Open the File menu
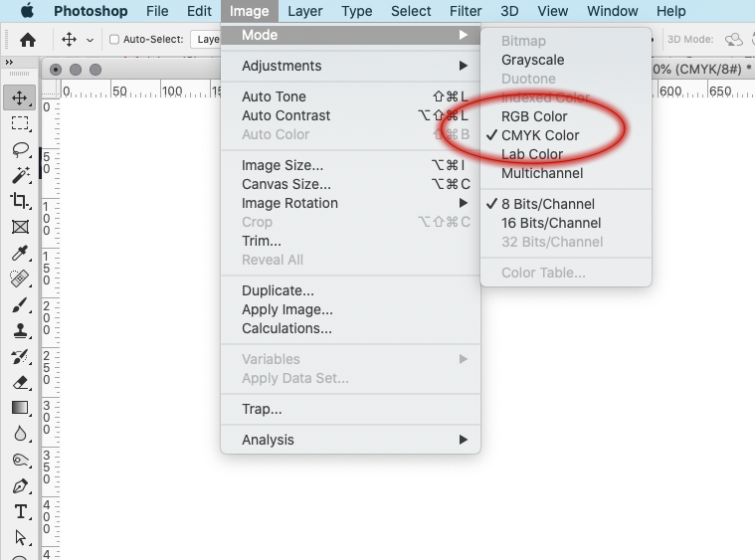The image size is (755, 560). point(157,11)
